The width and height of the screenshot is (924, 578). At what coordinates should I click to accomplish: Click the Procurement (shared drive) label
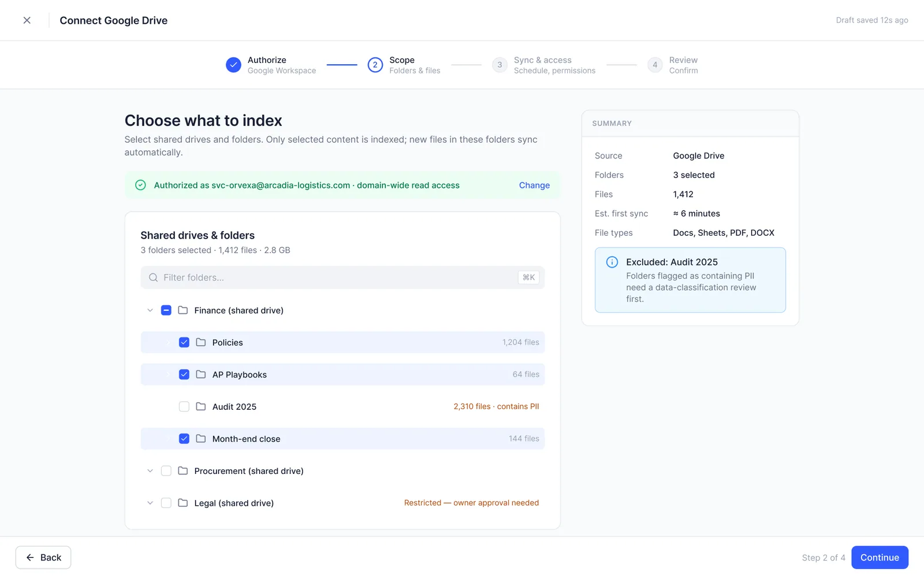point(249,471)
